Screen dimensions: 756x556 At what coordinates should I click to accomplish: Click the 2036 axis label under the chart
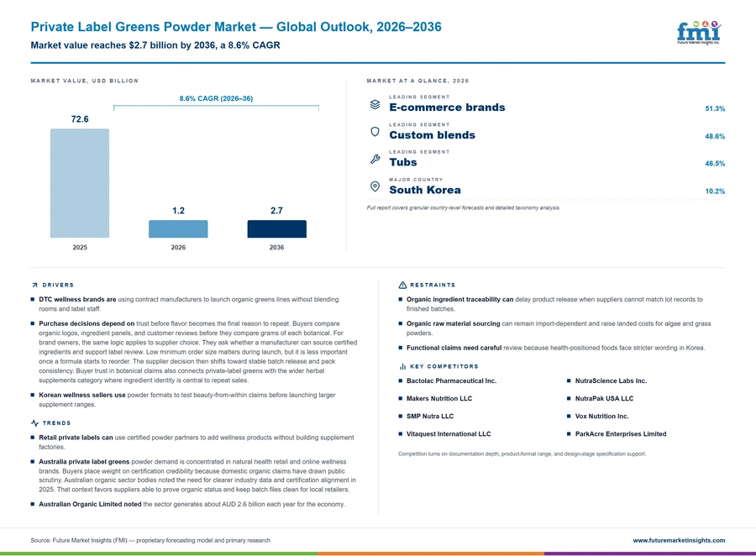[x=276, y=248]
